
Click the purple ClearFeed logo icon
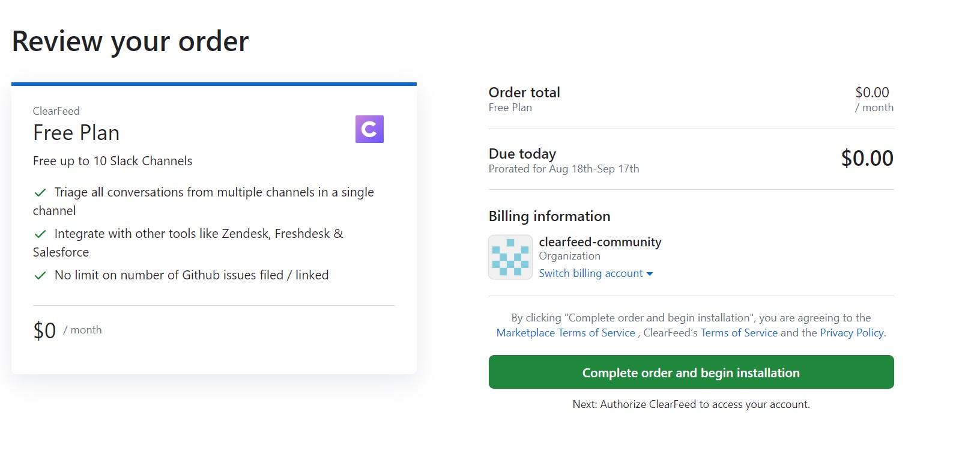[369, 129]
